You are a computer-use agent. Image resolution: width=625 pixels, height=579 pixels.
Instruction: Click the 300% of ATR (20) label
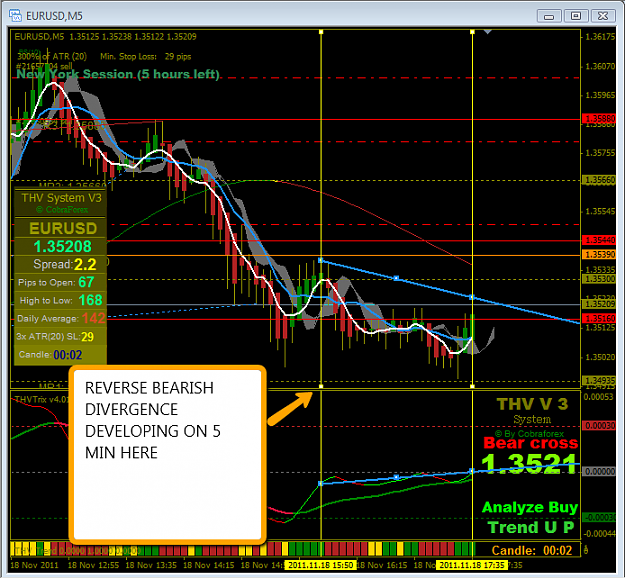pos(52,57)
